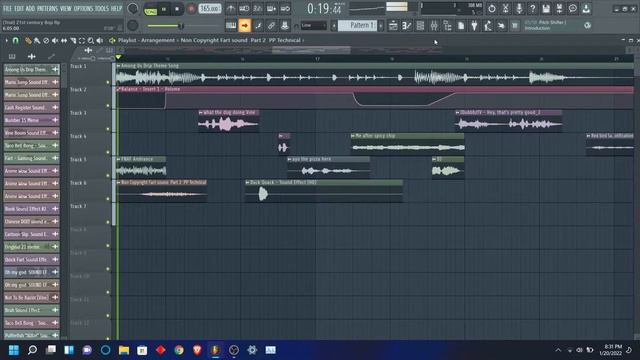
Task: Open the Piano roll view icon
Action: click(407, 26)
